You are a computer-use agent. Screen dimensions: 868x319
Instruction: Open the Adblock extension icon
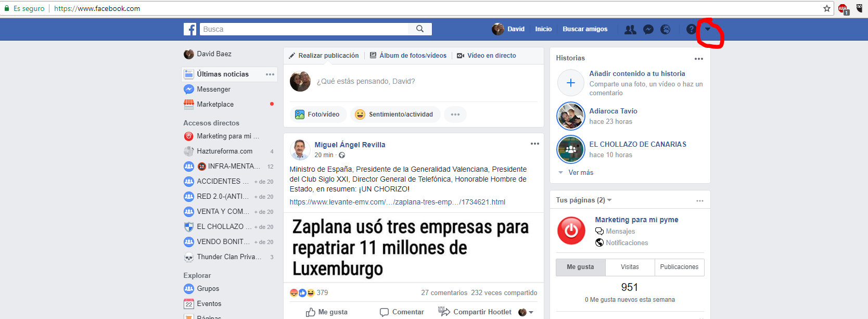click(843, 9)
